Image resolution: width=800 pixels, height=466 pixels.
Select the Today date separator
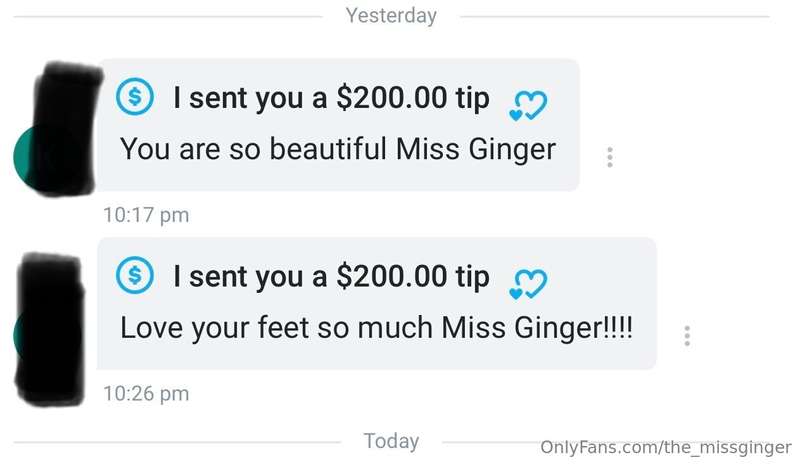pos(391,441)
